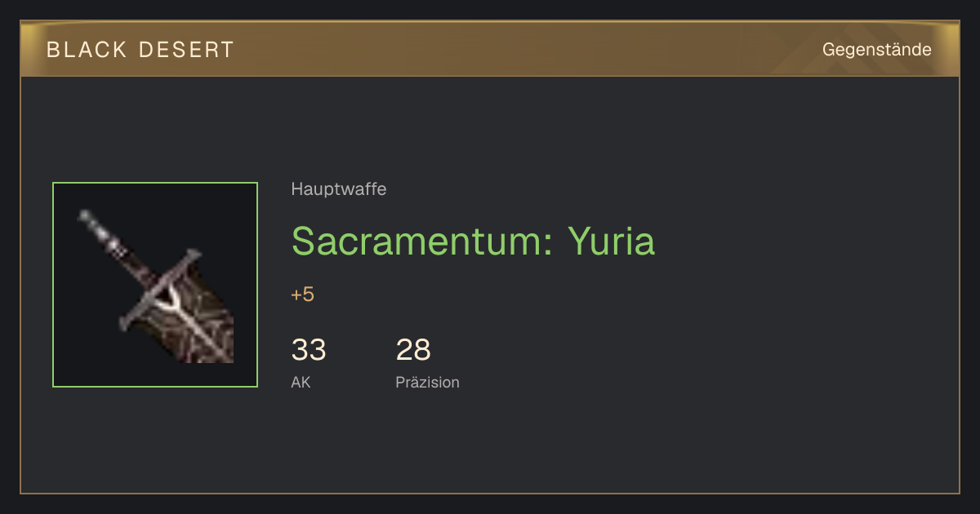Click the word Yuria in the title
Image resolution: width=980 pixels, height=514 pixels.
click(611, 241)
